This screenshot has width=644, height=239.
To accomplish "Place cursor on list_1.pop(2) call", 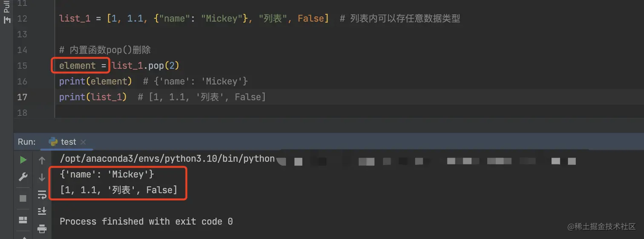I will coord(145,65).
